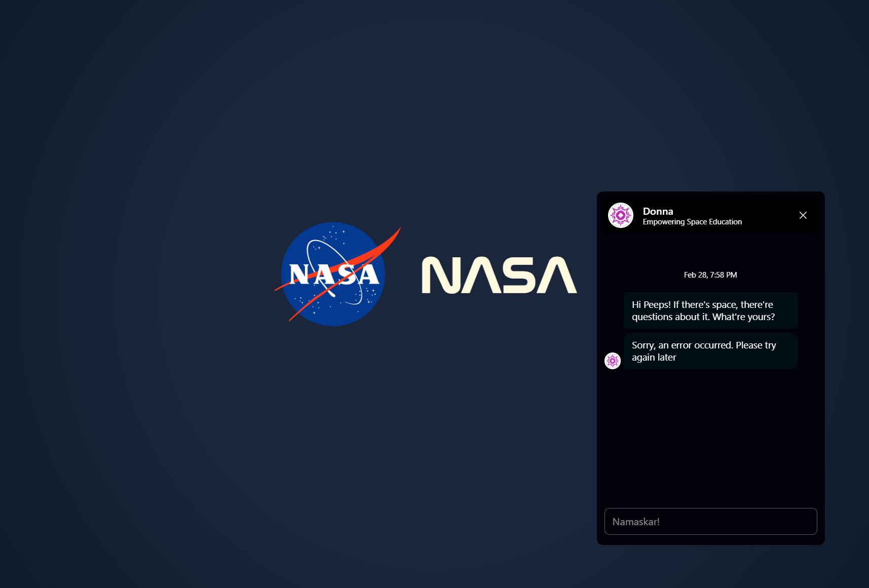Click the Sorry, an error occurred message

point(710,351)
